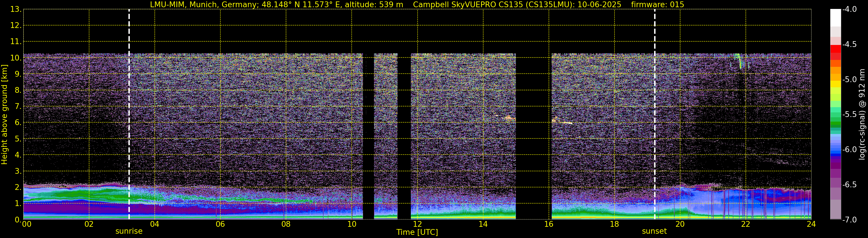868x238 pixels.
Task: Click the colorbar tick label -6.5
Action: [x=849, y=185]
